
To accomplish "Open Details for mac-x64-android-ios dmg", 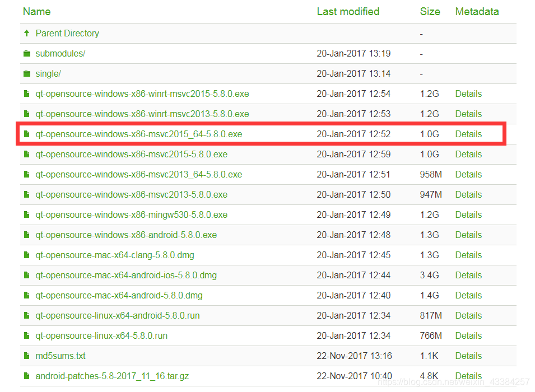I will click(x=468, y=275).
